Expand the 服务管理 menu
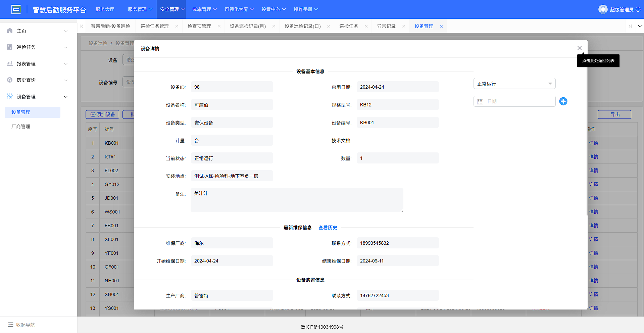 [140, 9]
